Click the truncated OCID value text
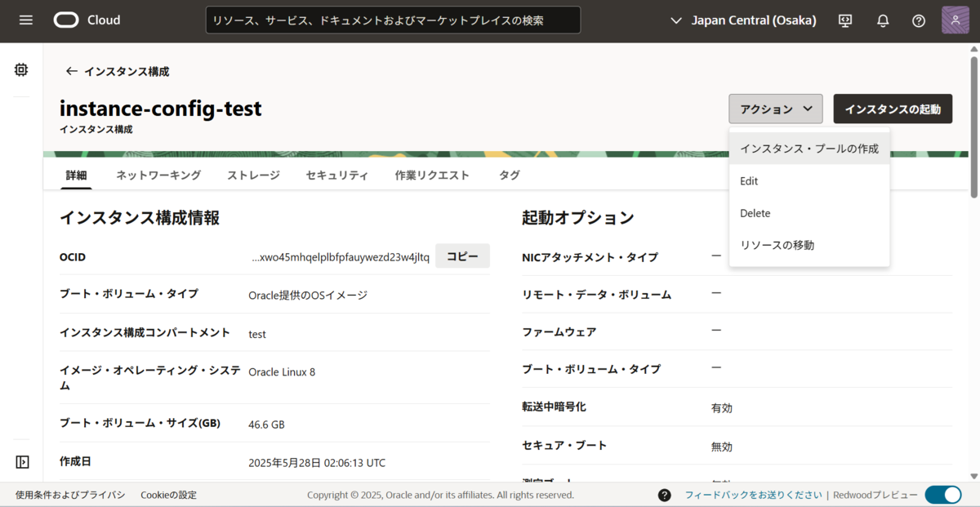 pos(340,257)
